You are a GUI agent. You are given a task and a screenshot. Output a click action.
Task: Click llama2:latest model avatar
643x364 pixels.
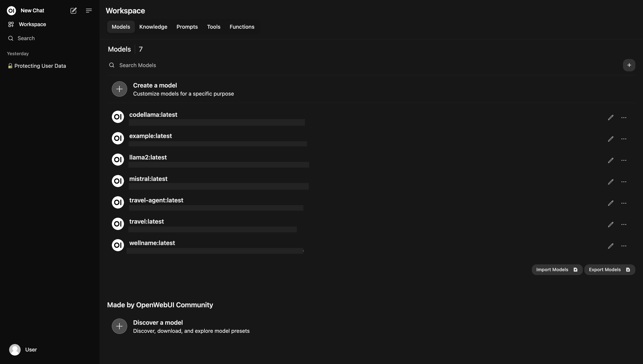tap(118, 159)
